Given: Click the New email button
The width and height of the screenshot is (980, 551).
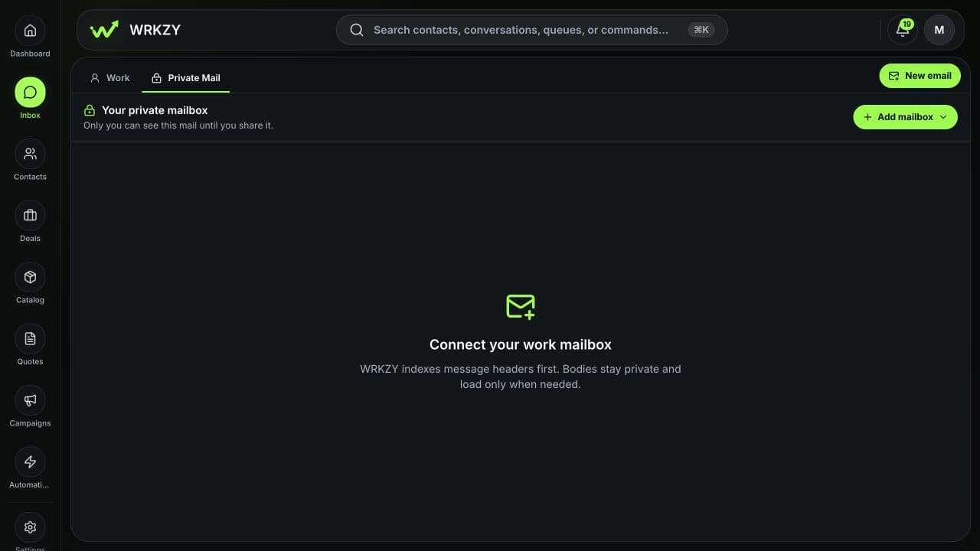Looking at the screenshot, I should click(920, 76).
